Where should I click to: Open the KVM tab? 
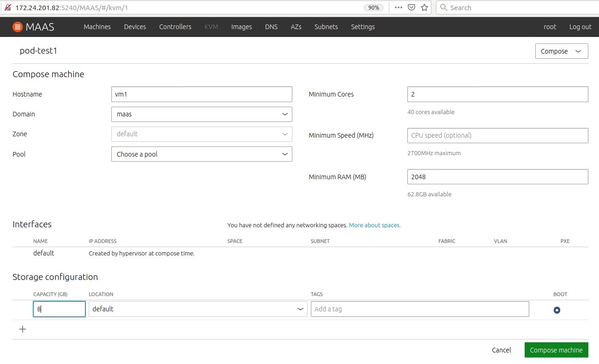[x=211, y=27]
